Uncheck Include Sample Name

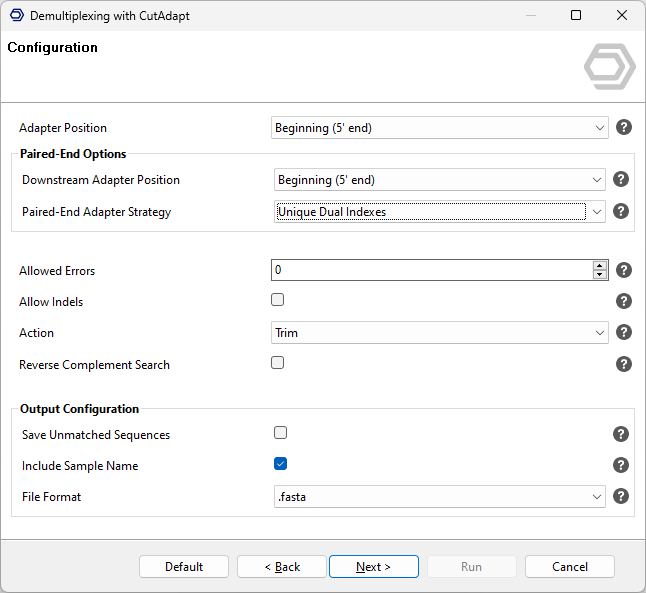pos(281,464)
